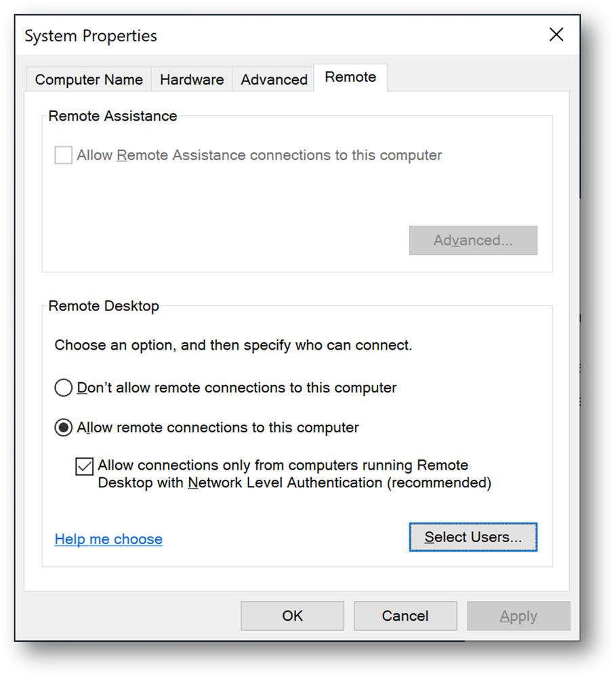Click the 'Choose an option' instruction text
This screenshot has width=616, height=677.
[x=233, y=346]
